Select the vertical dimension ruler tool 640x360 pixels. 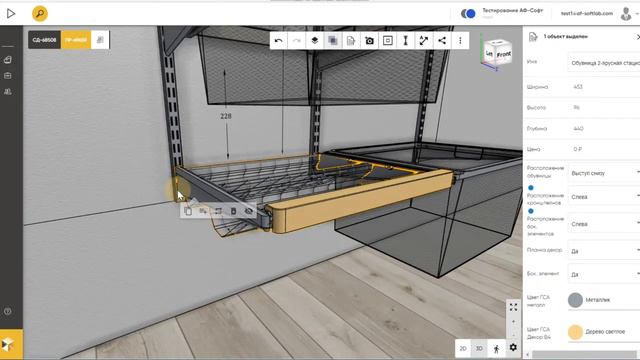pos(406,40)
